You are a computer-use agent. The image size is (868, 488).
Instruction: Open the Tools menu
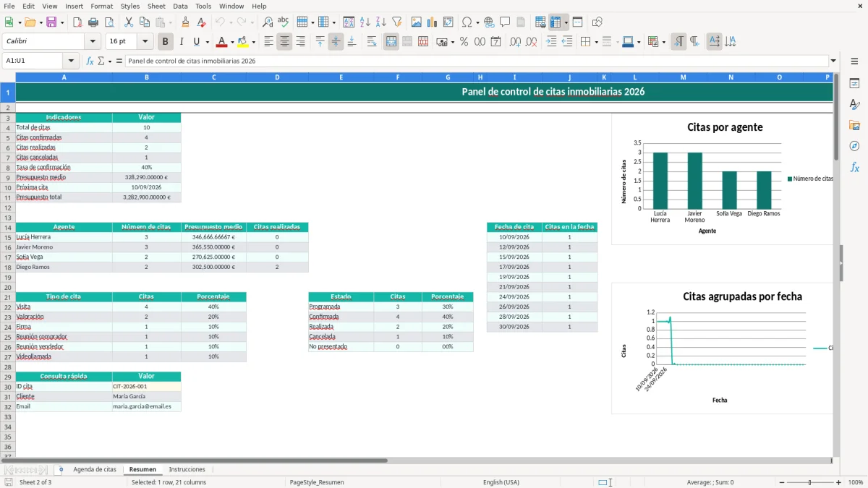203,6
